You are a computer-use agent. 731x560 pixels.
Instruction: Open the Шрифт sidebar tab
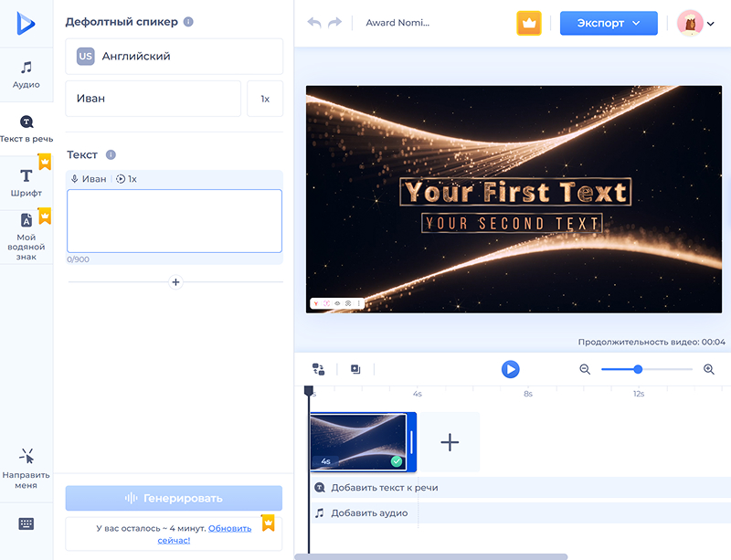[x=26, y=182]
